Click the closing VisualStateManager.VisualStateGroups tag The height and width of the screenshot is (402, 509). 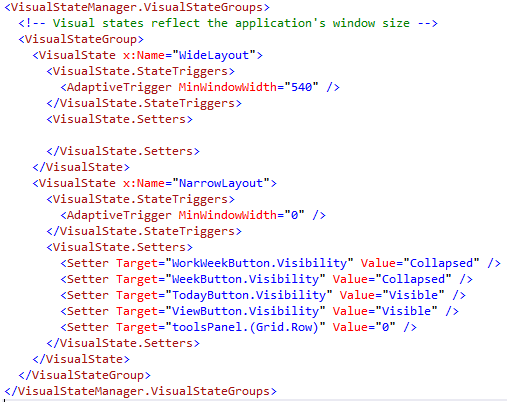140,391
